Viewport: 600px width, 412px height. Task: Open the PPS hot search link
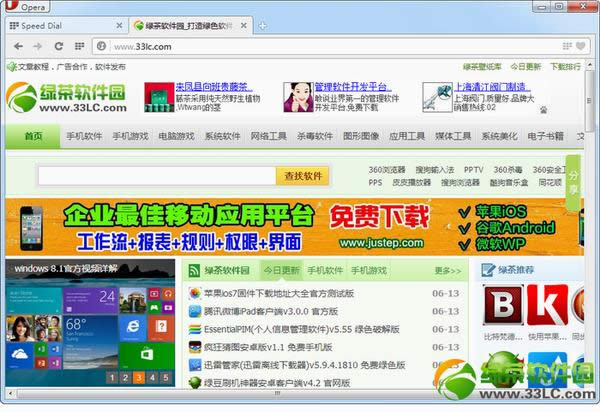(375, 182)
